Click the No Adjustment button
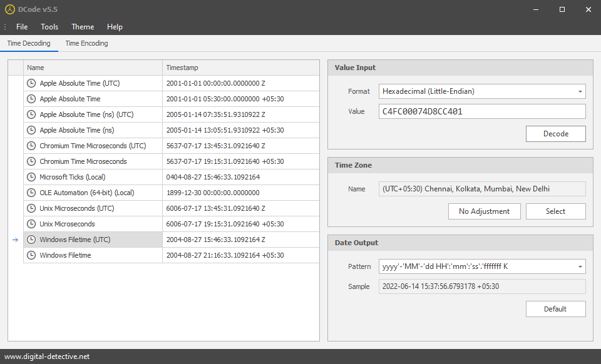601x364 pixels. [484, 211]
